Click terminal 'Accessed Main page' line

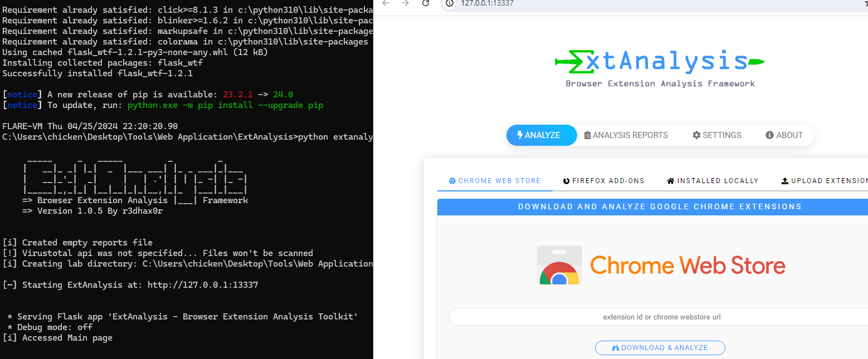click(57, 338)
